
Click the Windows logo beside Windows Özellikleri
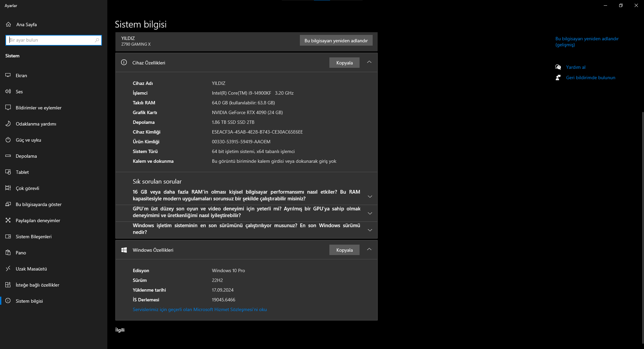[124, 250]
